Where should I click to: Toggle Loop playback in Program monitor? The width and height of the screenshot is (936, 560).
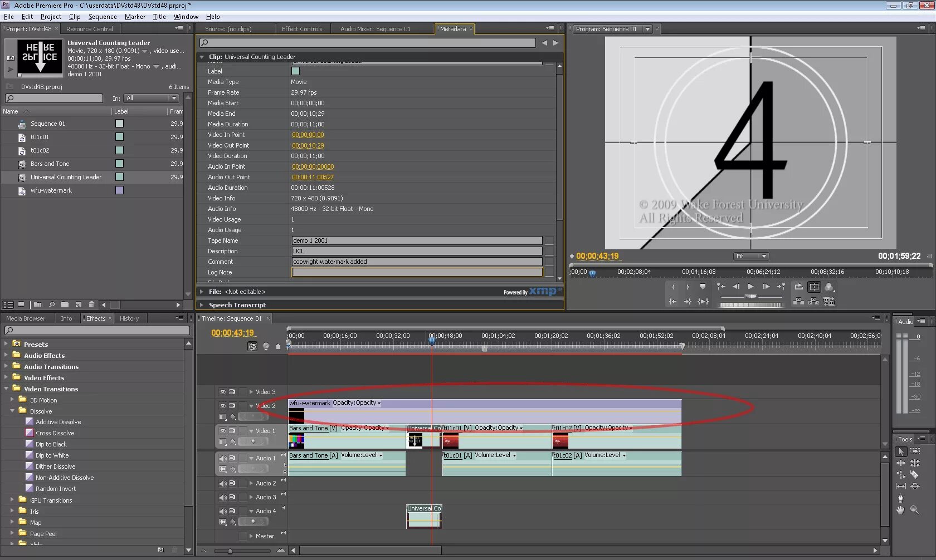click(799, 287)
